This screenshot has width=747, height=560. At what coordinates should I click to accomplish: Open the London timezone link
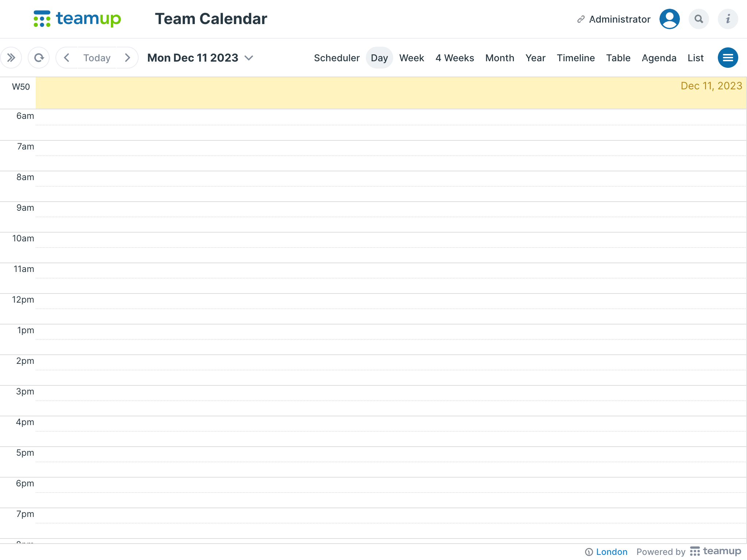[x=611, y=552]
